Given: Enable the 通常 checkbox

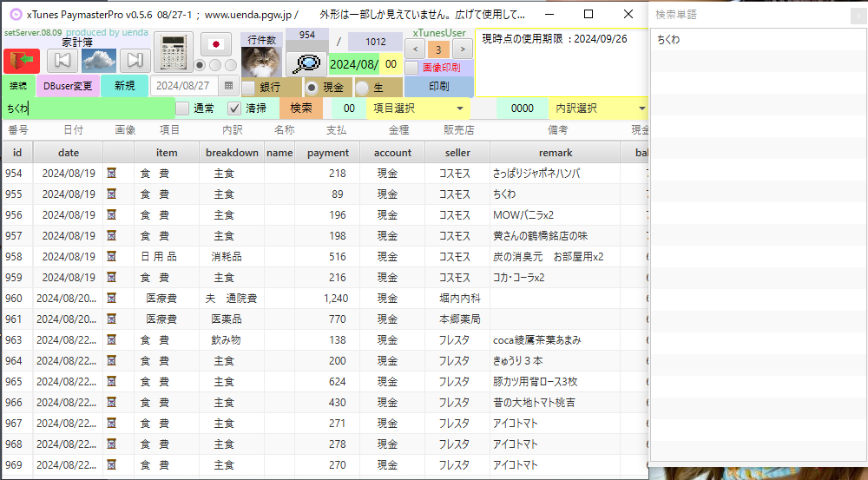Looking at the screenshot, I should 182,108.
